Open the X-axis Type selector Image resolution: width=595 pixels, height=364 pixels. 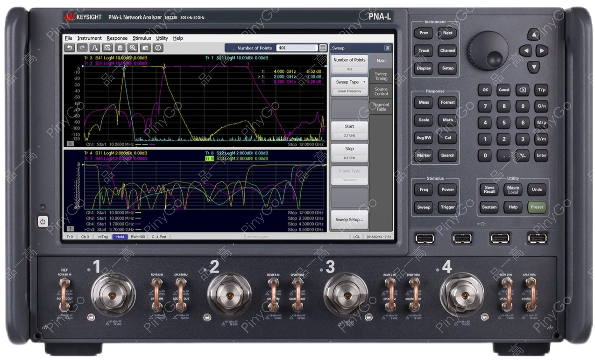coord(350,175)
